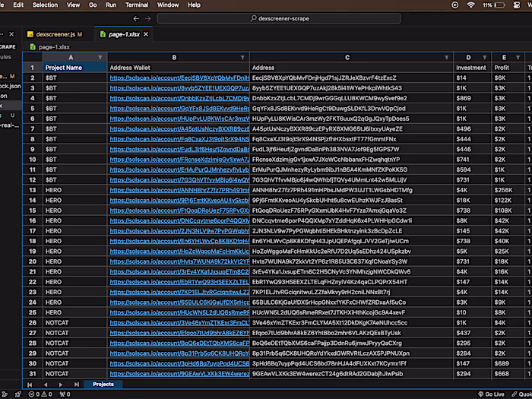532x399 pixels.
Task: Select the $256K profit cell
Action: [x=508, y=190]
